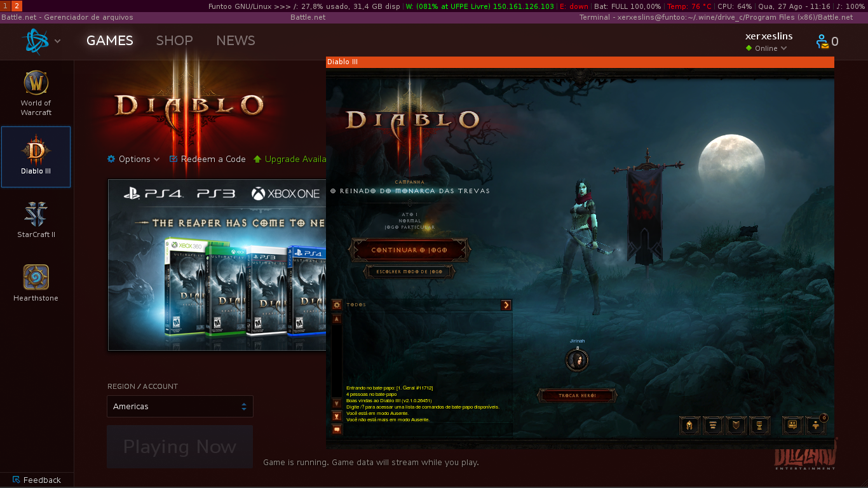868x488 pixels.
Task: Switch to the NEWS tab
Action: tap(236, 41)
